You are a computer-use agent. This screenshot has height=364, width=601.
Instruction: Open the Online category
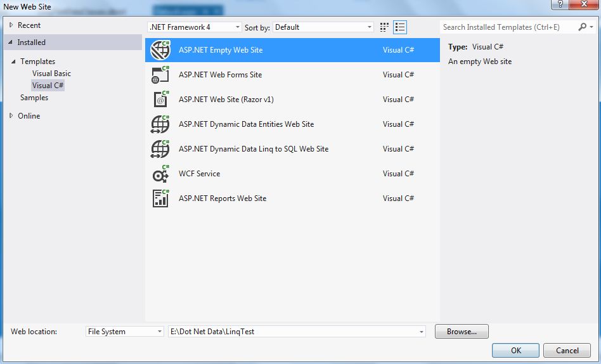(29, 116)
